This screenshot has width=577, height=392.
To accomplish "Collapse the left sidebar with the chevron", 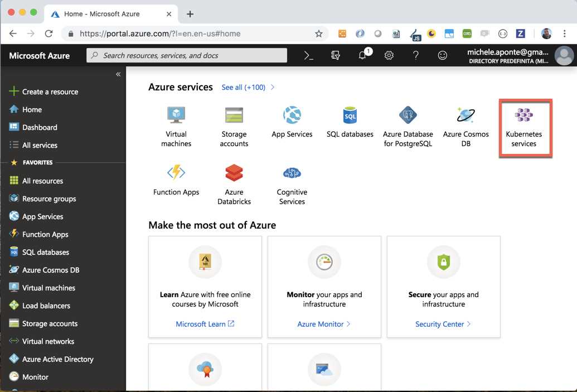I will click(x=118, y=74).
